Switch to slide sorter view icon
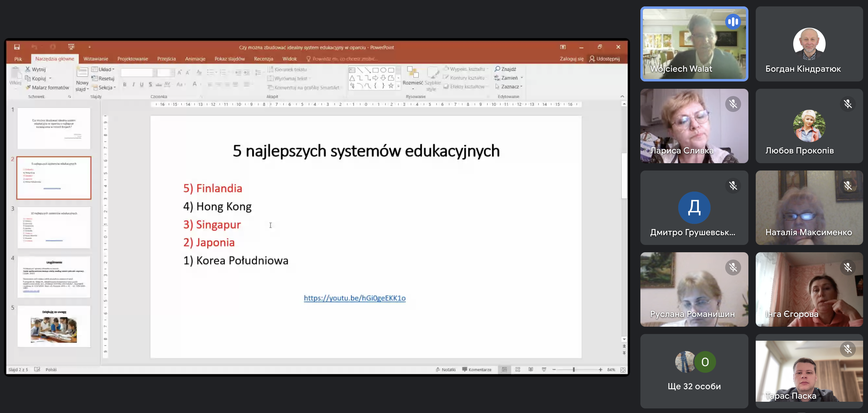868x413 pixels. pyautogui.click(x=517, y=370)
